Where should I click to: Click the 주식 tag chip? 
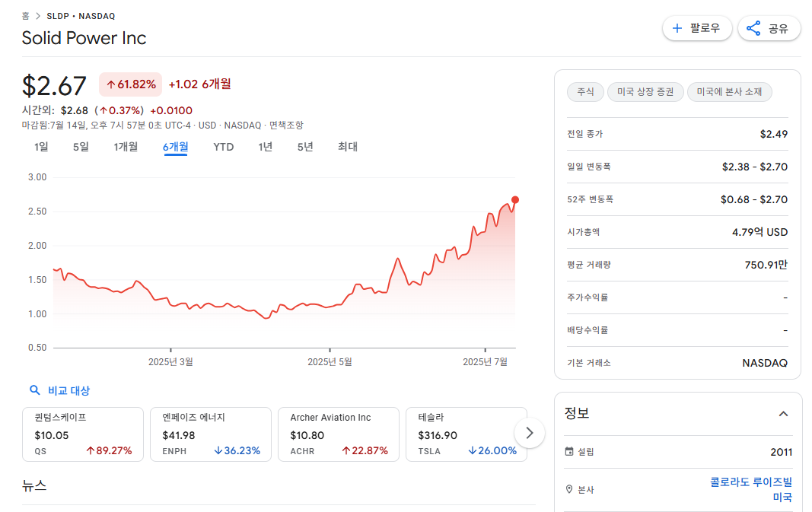click(x=585, y=91)
